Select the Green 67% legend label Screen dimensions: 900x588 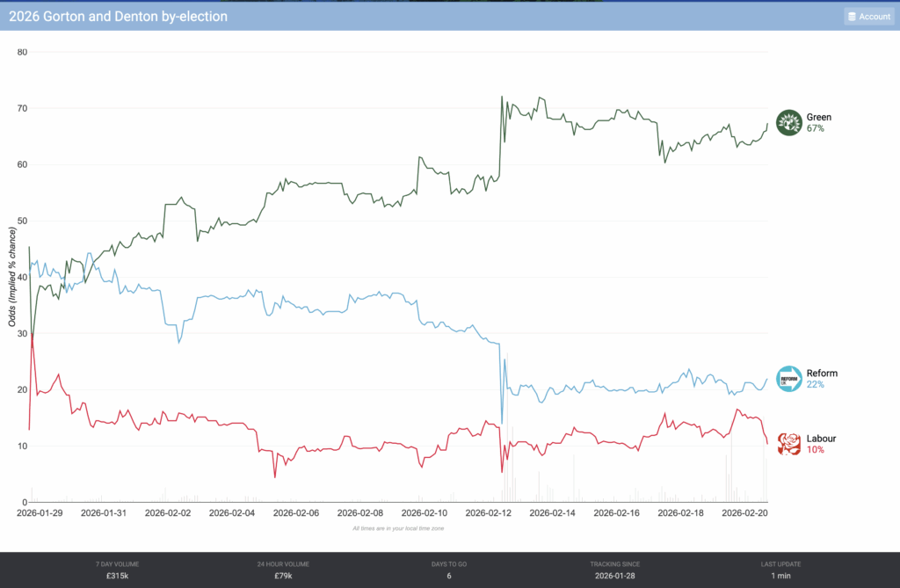[818, 122]
